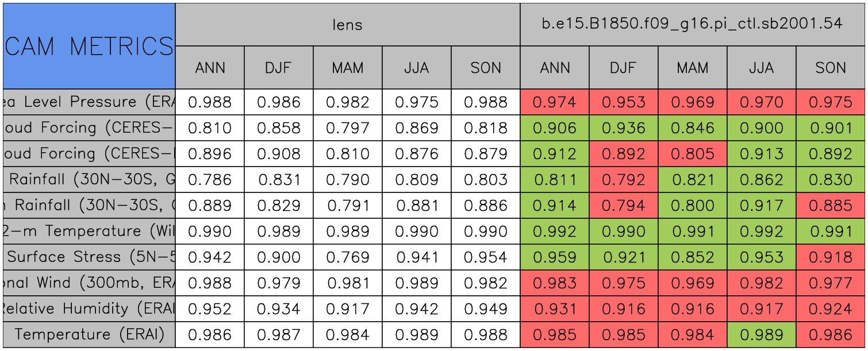The image size is (868, 351).
Task: Select the Surface Stress row label
Action: coord(89,257)
